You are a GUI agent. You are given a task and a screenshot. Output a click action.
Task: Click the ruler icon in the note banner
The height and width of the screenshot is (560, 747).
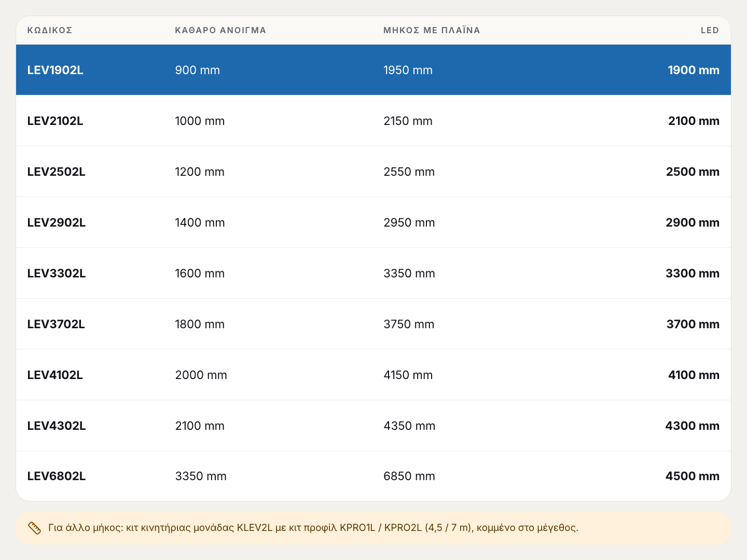(x=34, y=528)
